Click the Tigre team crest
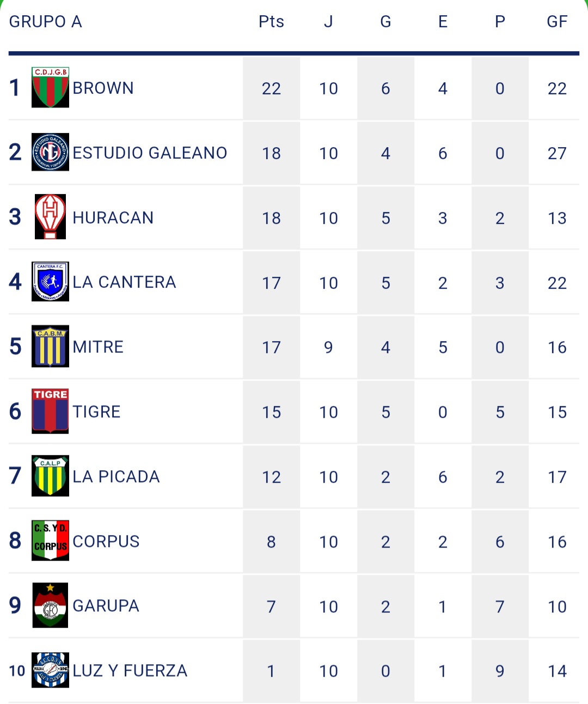Screen dimensions: 588x704 click(50, 411)
